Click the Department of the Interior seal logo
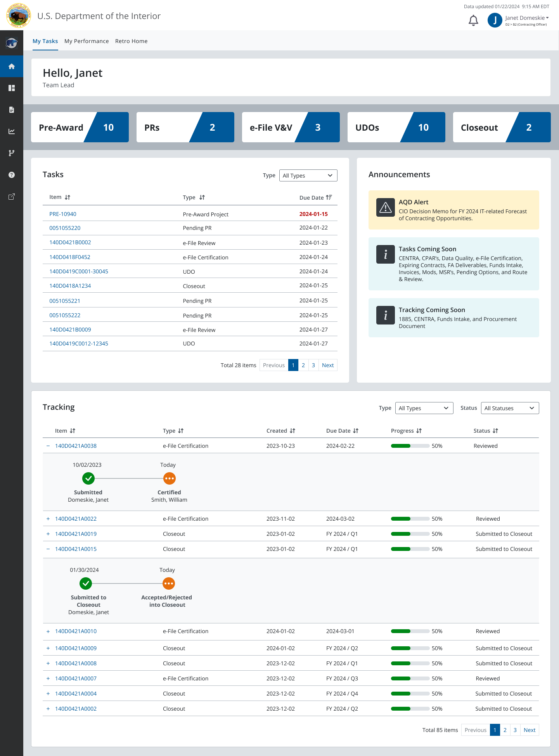 pos(18,16)
